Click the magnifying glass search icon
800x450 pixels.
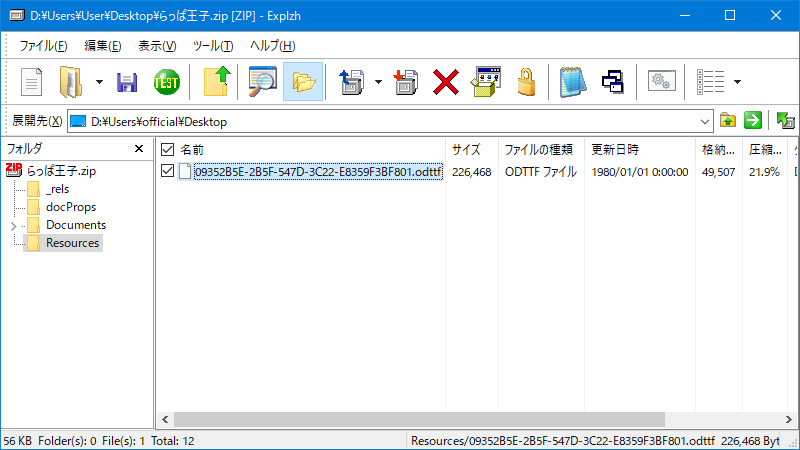(262, 82)
